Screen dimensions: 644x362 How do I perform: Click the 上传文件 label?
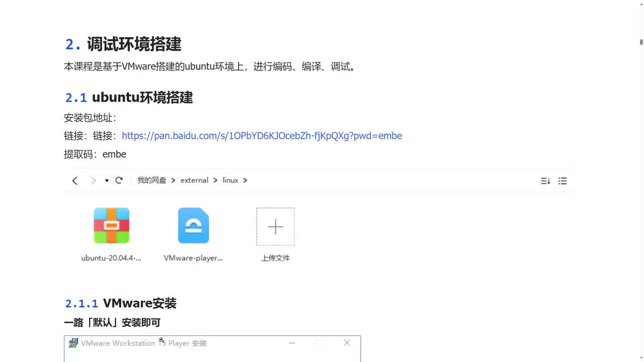click(x=275, y=258)
